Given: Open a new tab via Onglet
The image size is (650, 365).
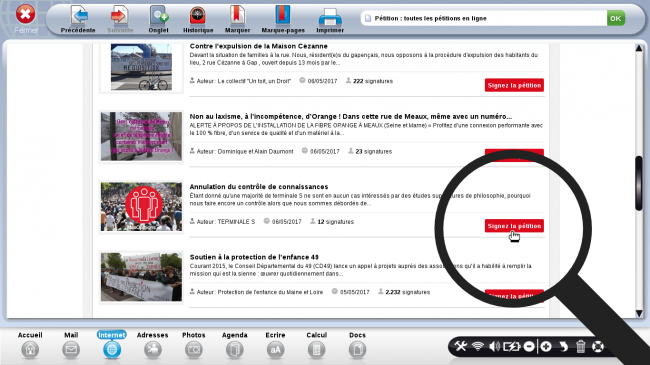Looking at the screenshot, I should (x=158, y=19).
